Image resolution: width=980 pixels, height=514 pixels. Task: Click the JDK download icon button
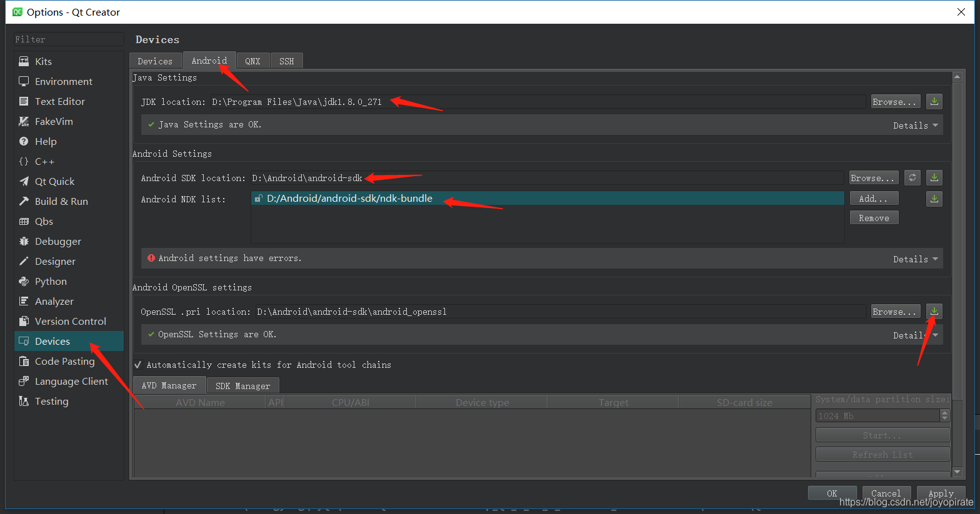pos(934,101)
